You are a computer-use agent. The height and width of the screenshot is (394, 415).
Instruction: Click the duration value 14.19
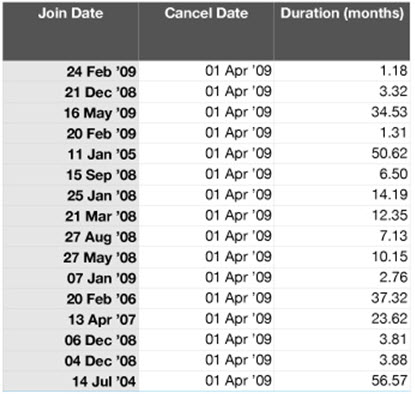coord(390,195)
